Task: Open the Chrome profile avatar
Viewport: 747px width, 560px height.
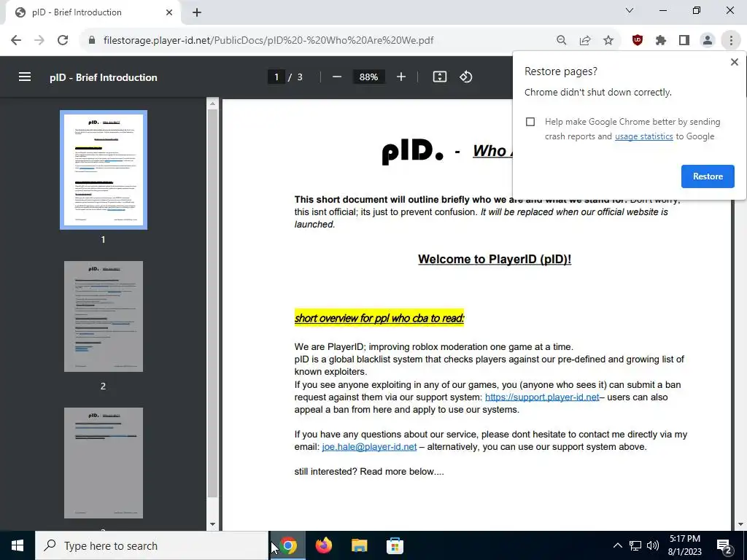Action: pyautogui.click(x=708, y=41)
